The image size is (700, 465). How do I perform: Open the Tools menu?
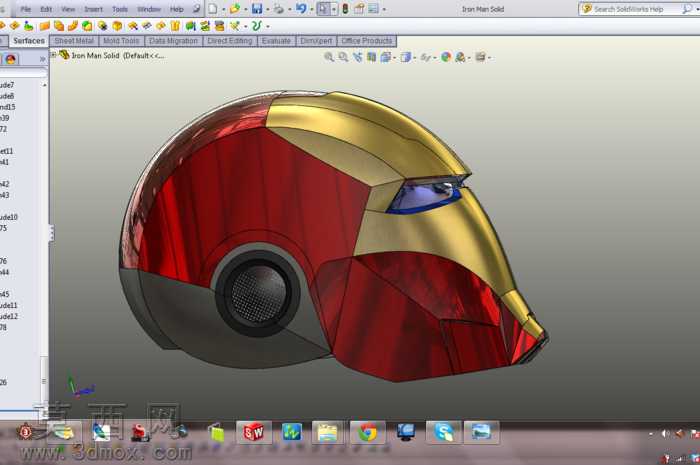tap(120, 9)
